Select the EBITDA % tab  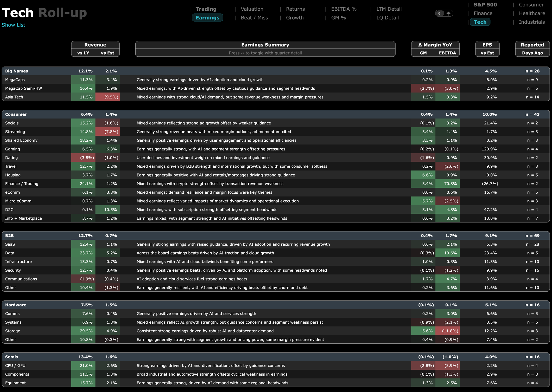(x=344, y=9)
